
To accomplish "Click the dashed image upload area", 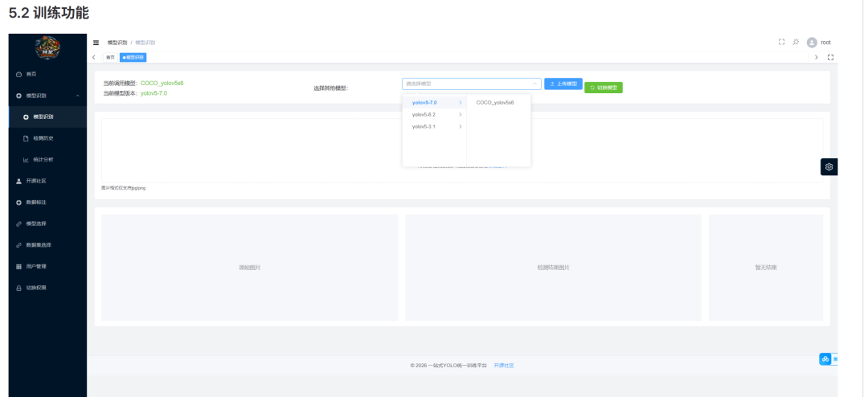I will (462, 150).
